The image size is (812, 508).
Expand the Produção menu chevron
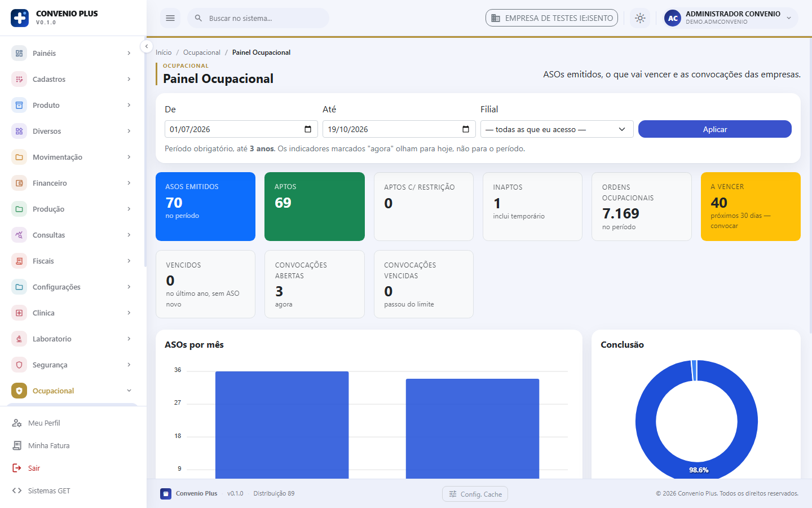click(129, 209)
